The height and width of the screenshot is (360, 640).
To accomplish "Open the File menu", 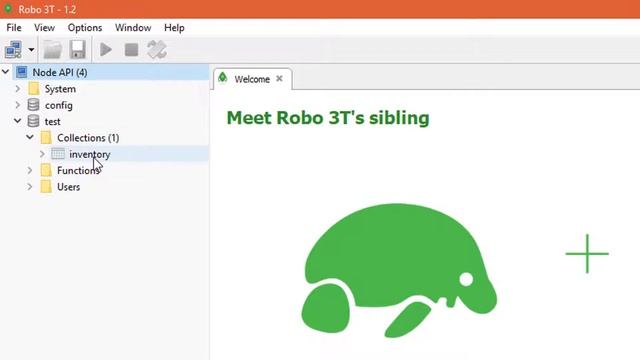I will (x=13, y=28).
